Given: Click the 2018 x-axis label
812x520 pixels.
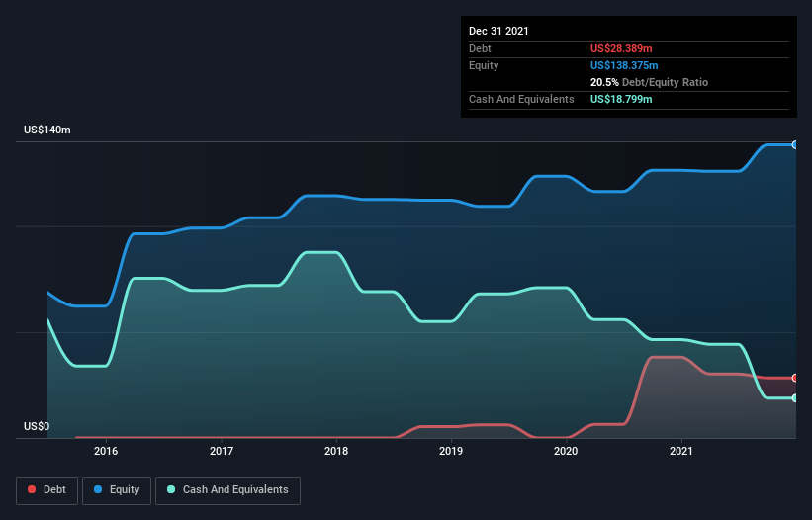Looking at the screenshot, I should coord(336,451).
